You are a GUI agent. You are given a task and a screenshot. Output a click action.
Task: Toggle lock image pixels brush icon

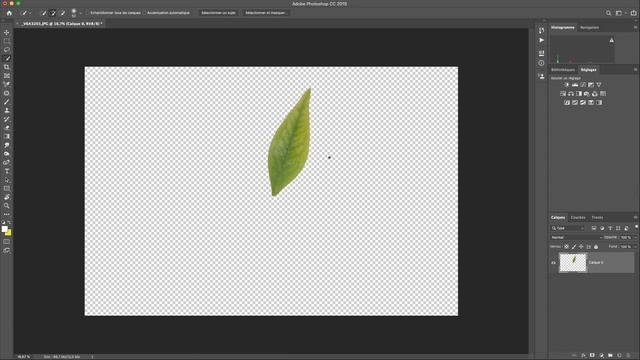pos(574,247)
